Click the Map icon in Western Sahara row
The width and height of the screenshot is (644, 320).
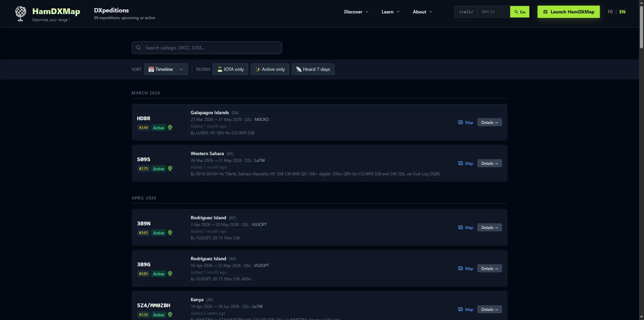click(461, 163)
